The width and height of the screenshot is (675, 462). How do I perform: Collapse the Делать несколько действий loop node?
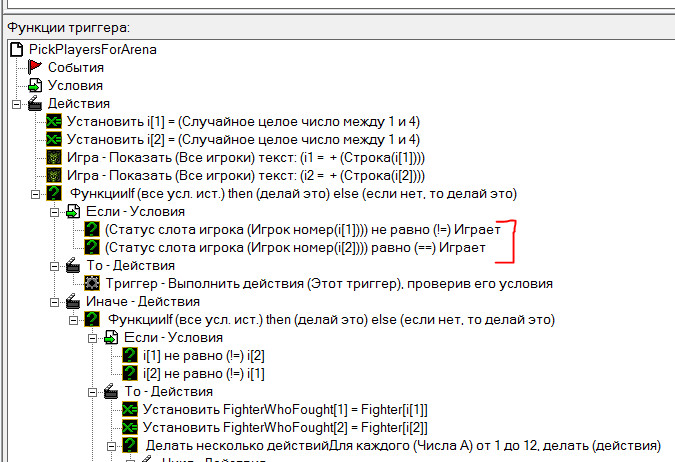(111, 446)
